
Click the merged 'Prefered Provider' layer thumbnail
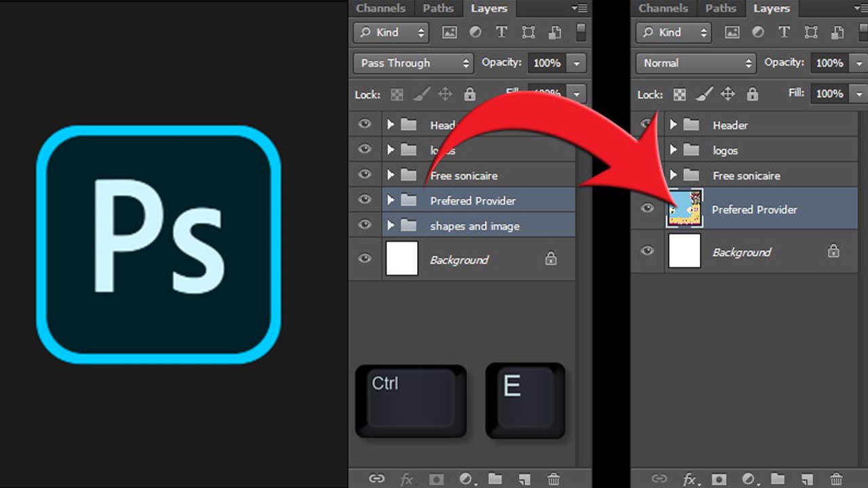(x=685, y=209)
